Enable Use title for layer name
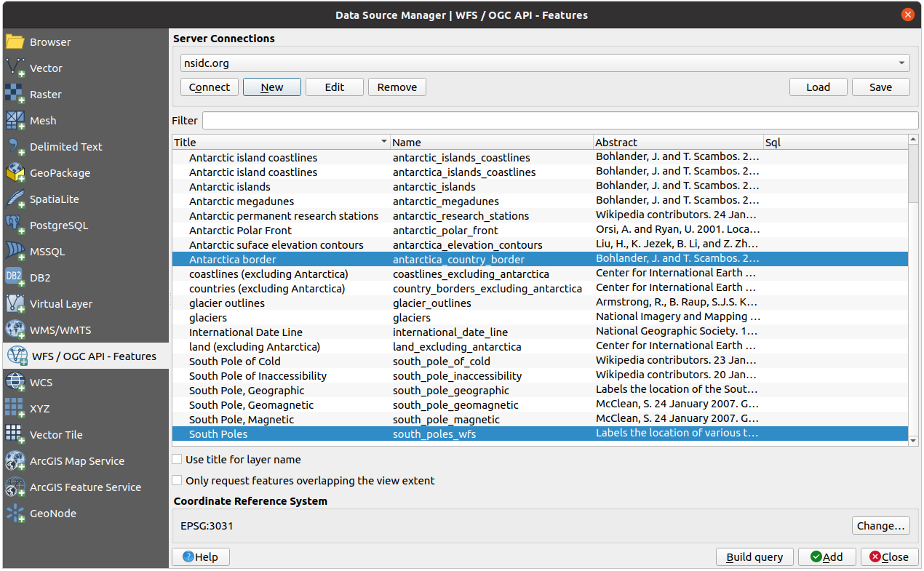The height and width of the screenshot is (571, 924). point(178,460)
